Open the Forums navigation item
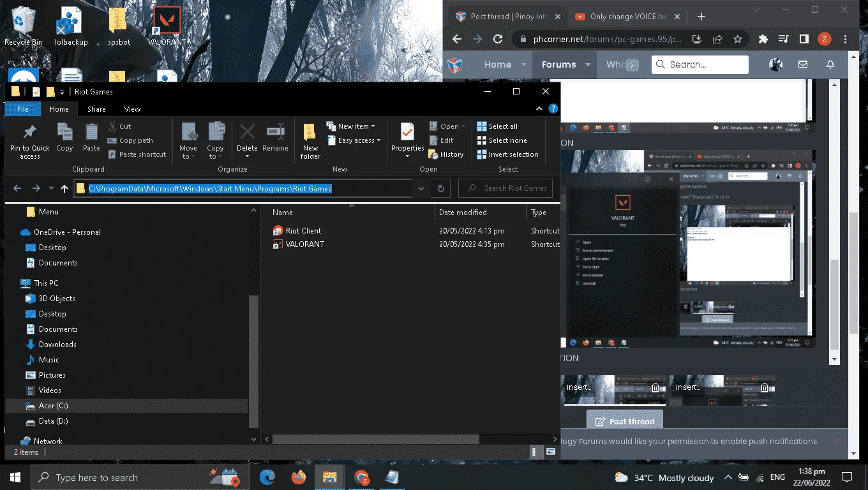This screenshot has width=868, height=490. tap(559, 64)
